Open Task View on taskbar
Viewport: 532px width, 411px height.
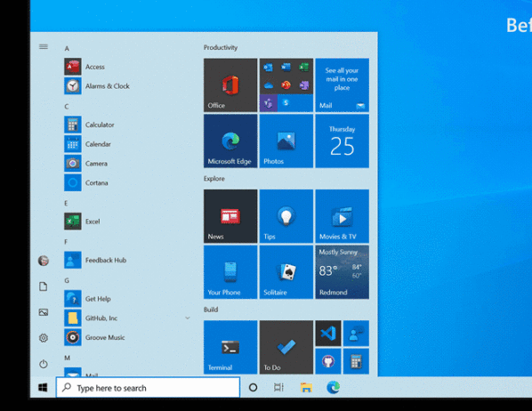point(278,387)
